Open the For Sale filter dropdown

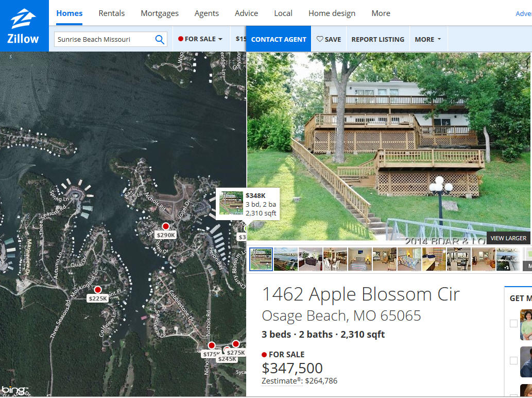click(x=200, y=39)
